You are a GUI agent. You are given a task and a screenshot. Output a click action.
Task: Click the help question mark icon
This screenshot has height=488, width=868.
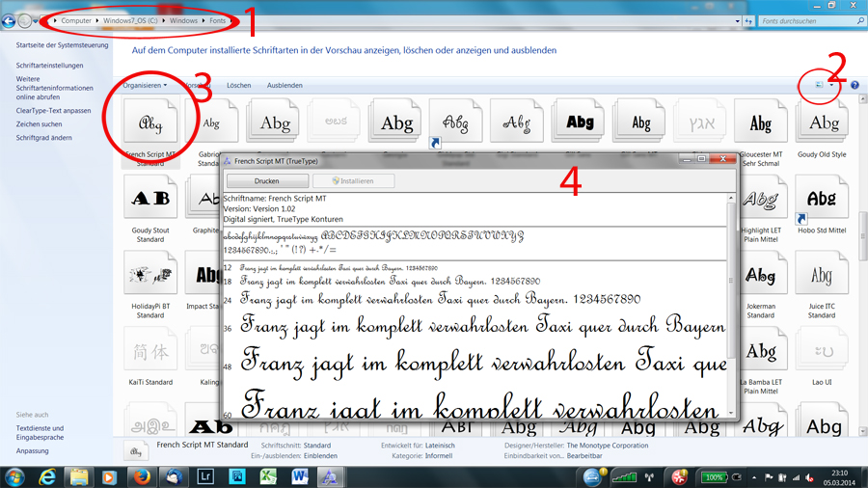point(854,85)
